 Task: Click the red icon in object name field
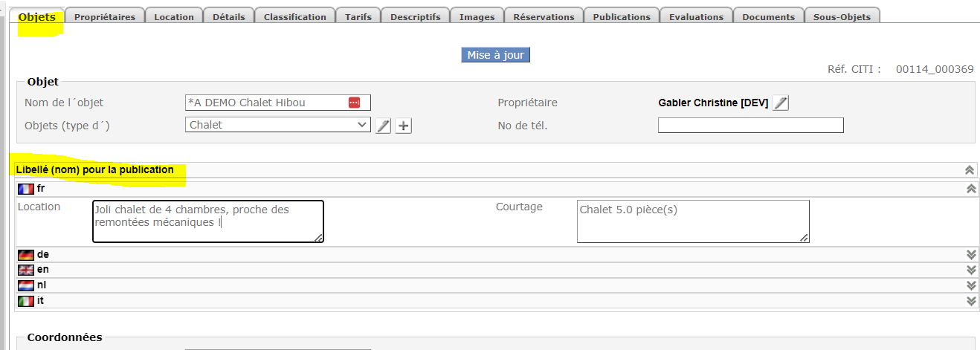(354, 103)
